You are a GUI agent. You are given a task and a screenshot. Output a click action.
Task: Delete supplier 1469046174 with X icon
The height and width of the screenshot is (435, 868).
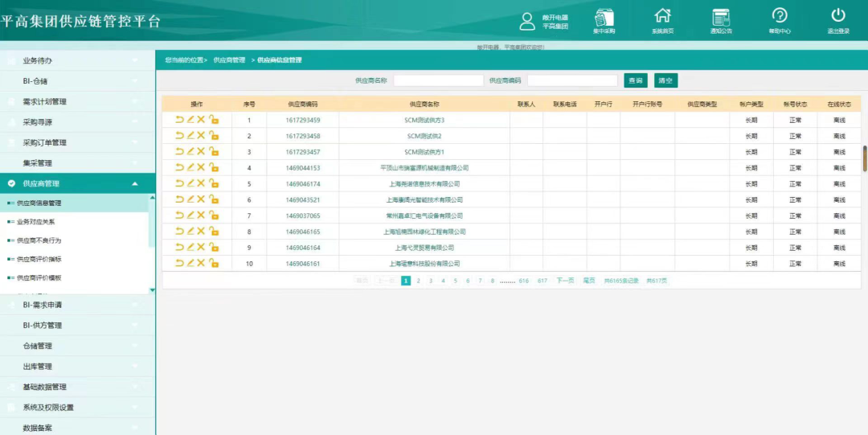201,183
